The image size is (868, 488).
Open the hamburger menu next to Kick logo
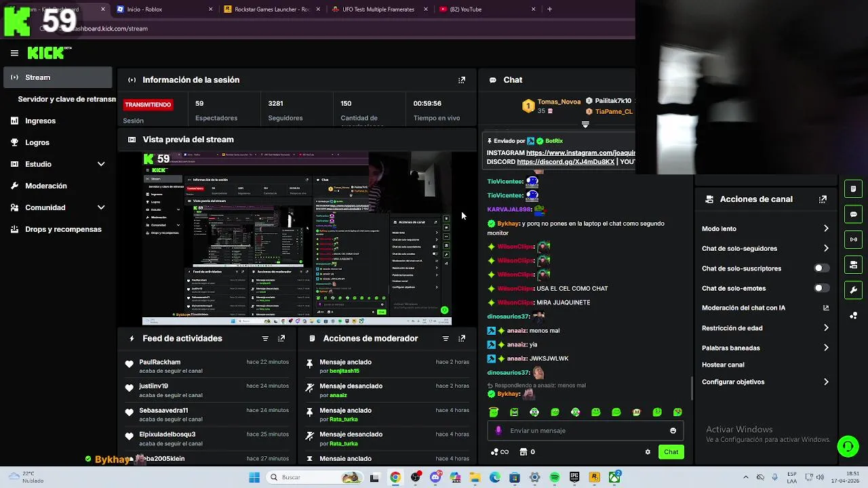point(14,53)
